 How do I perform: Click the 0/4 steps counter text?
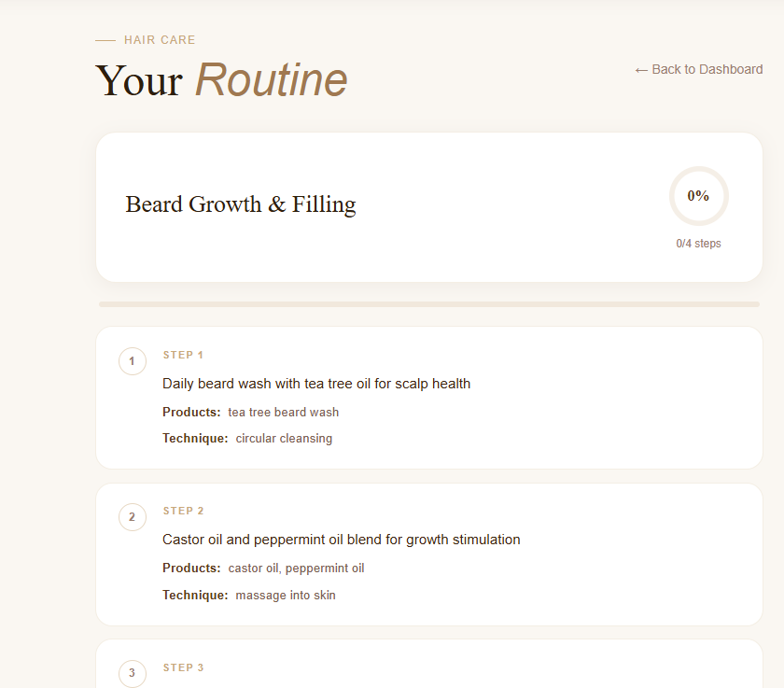698,244
